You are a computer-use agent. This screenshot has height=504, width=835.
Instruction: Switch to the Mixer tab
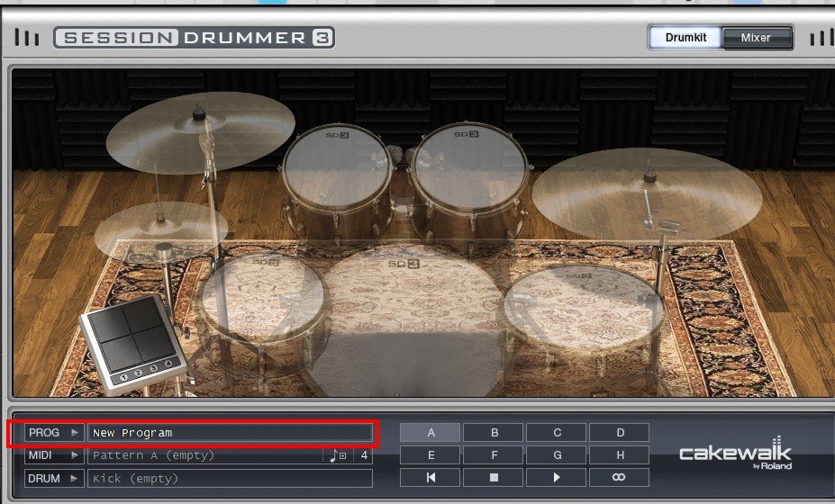pyautogui.click(x=756, y=38)
